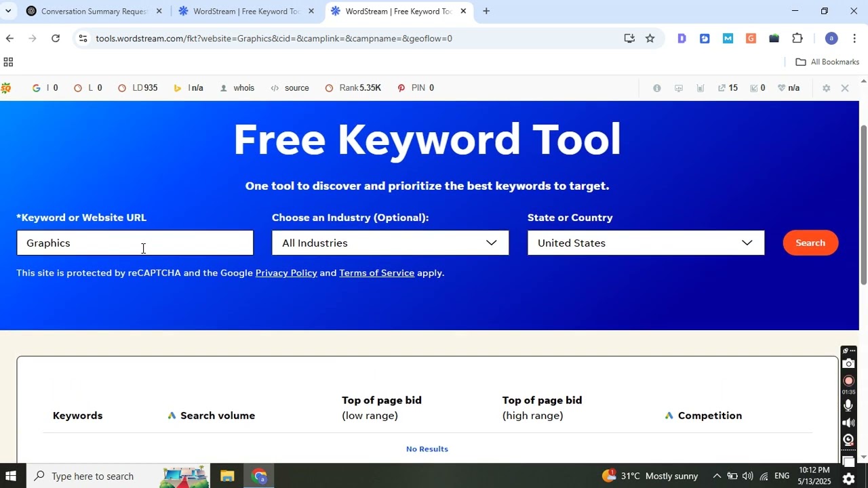
Task: Open the blue circular chart extension
Action: pos(705,39)
